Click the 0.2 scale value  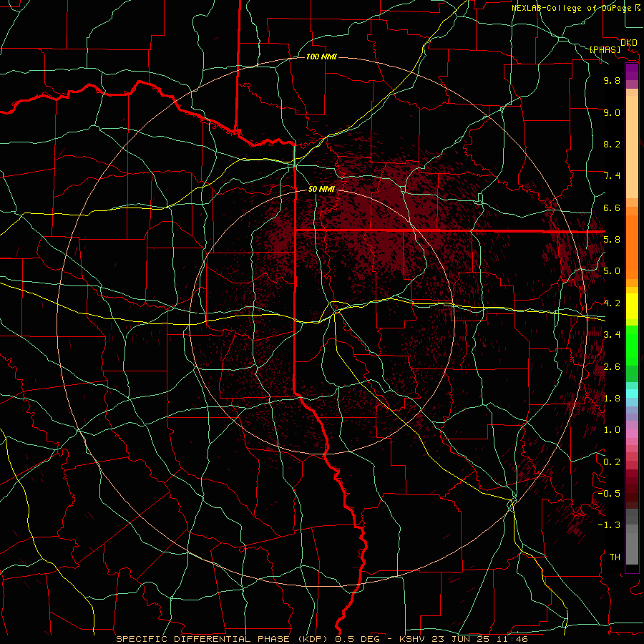[x=612, y=462]
